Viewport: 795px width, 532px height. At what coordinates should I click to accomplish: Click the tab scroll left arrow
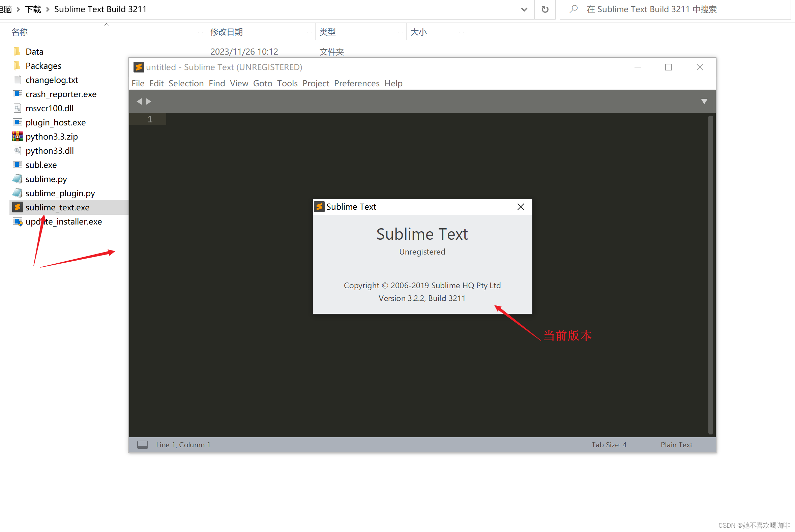[x=139, y=101]
